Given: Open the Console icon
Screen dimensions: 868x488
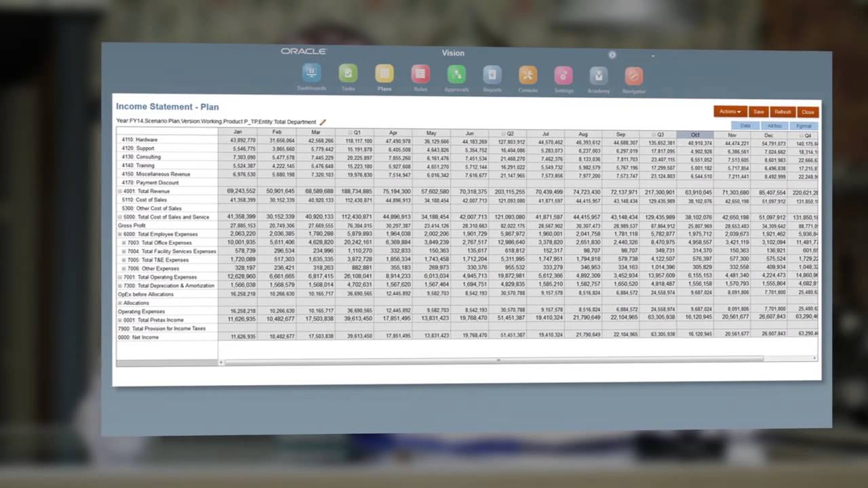Looking at the screenshot, I should point(528,75).
